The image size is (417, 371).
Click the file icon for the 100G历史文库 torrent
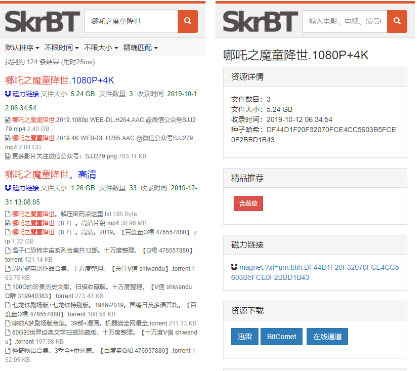click(x=8, y=287)
